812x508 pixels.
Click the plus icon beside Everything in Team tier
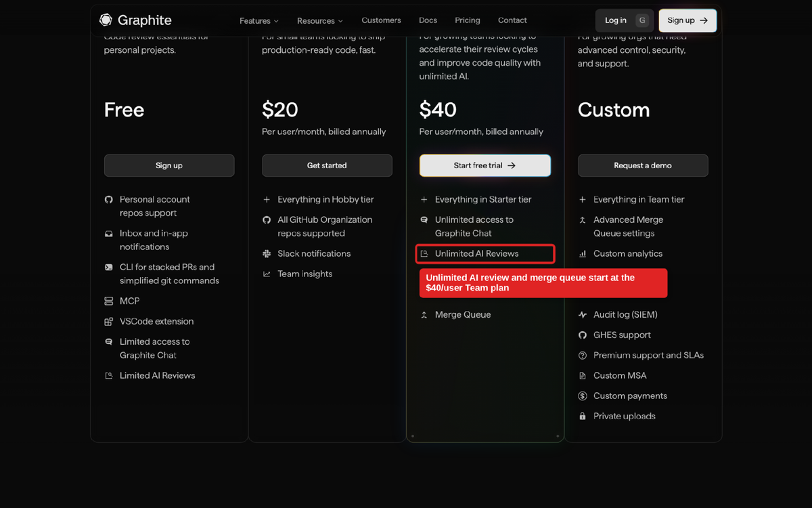(x=583, y=199)
